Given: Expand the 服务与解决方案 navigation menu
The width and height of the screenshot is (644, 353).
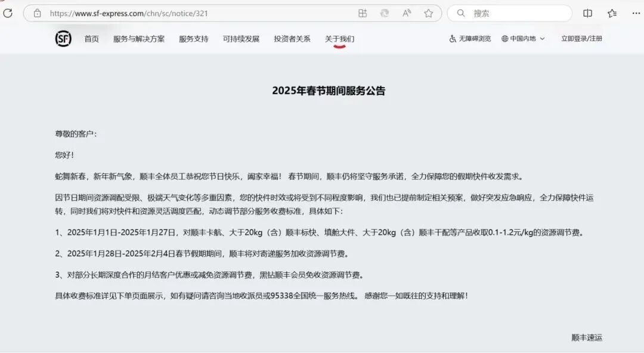Looking at the screenshot, I should click(141, 38).
